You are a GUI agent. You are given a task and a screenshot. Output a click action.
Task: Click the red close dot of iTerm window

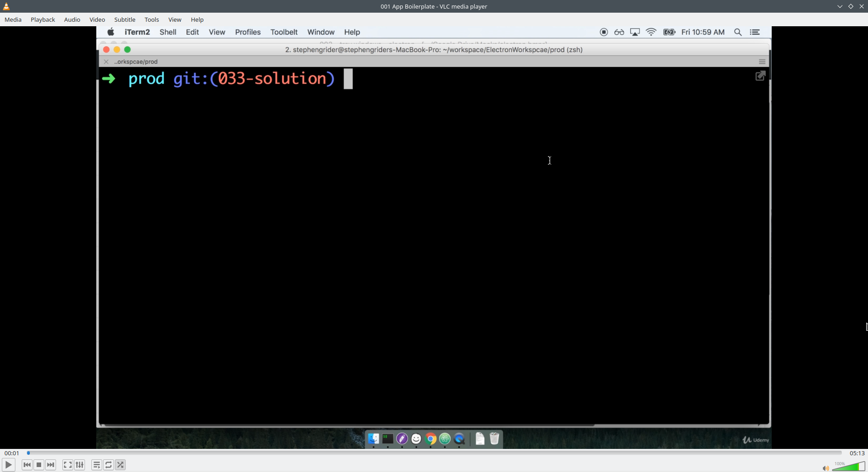(x=106, y=49)
